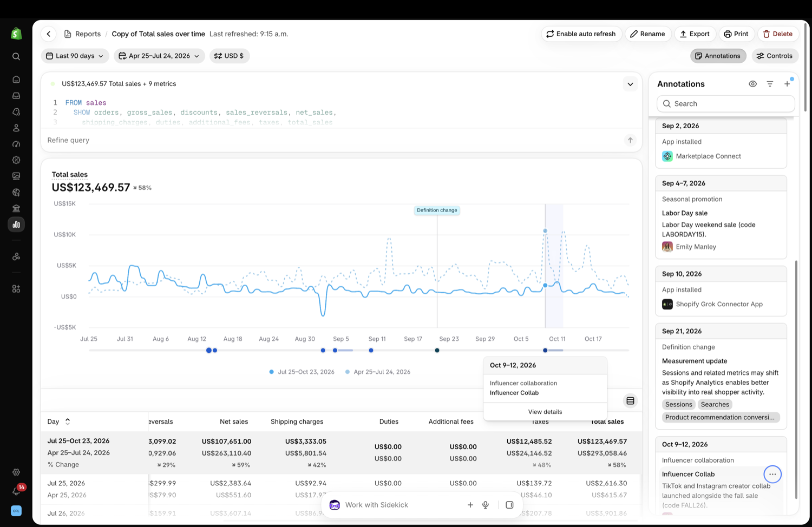The width and height of the screenshot is (812, 527).
Task: Go to Home in the sidebar
Action: pos(16,80)
